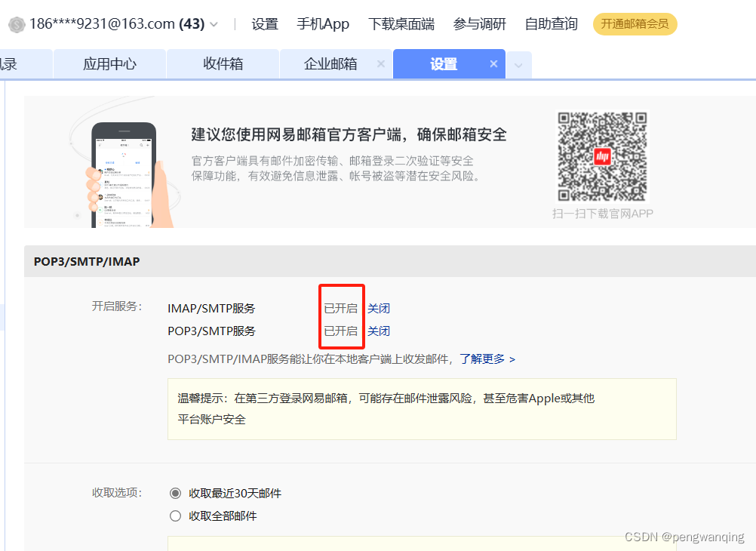Click the 温馨提示 warning text
The image size is (756, 551).
click(x=386, y=408)
